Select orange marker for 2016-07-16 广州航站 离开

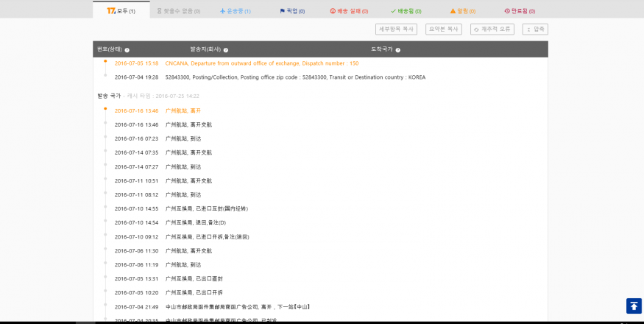[105, 108]
